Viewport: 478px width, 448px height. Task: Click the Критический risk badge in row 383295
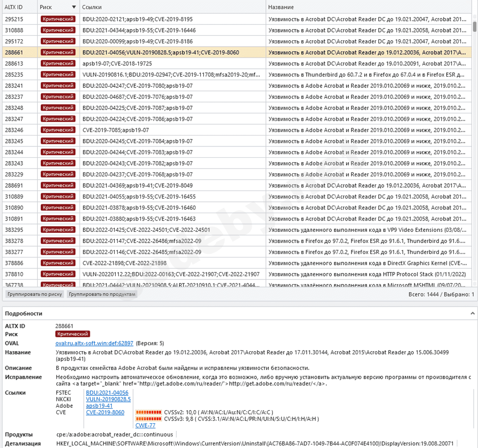coord(58,230)
